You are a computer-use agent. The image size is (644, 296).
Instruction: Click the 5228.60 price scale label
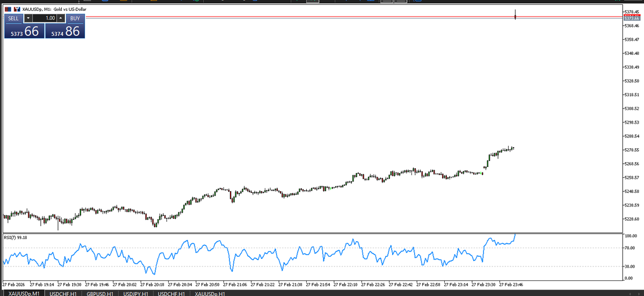click(632, 219)
